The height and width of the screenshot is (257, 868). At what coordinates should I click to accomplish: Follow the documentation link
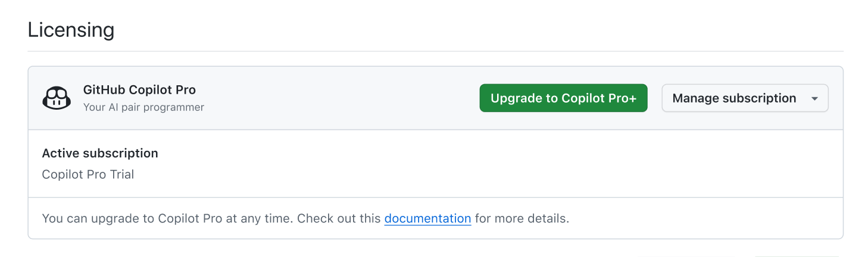click(x=427, y=218)
